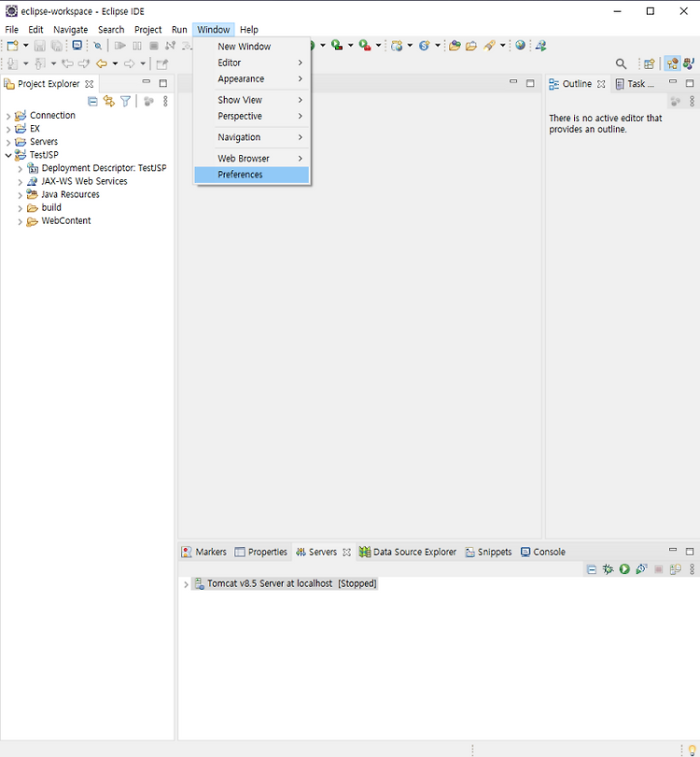Click the filter funnel in Project Explorer
Screen dimensions: 700x757
tap(125, 101)
